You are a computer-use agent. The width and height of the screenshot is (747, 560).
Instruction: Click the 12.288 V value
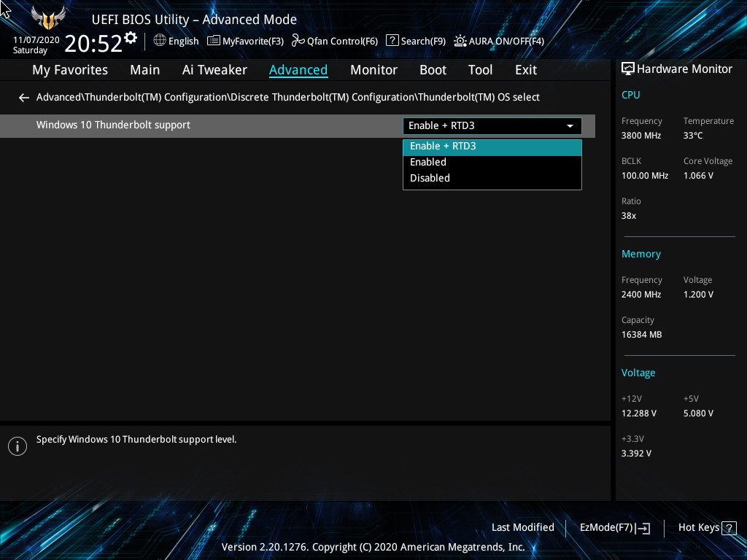(638, 413)
